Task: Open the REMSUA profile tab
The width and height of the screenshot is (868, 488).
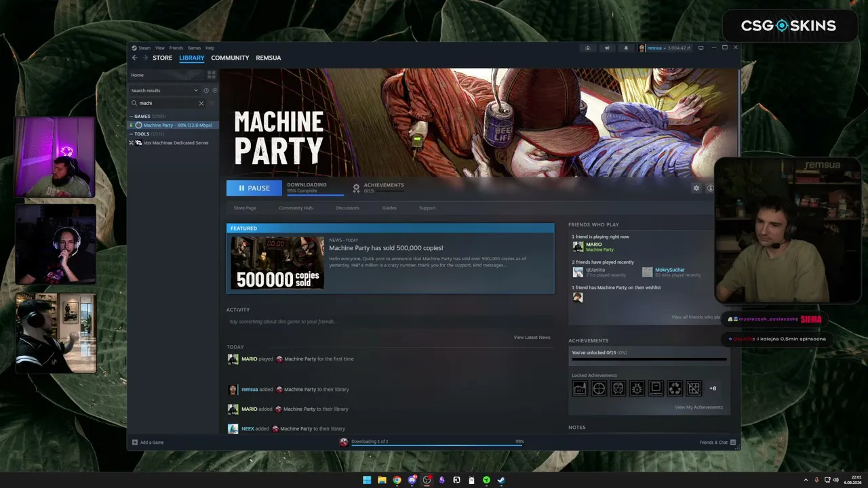Action: coord(269,58)
